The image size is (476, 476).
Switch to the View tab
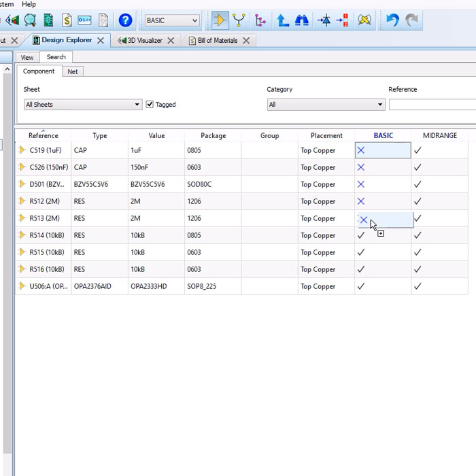click(x=27, y=57)
